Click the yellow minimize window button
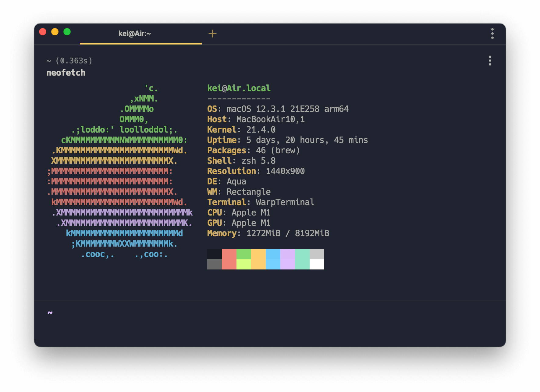540x392 pixels. 55,32
